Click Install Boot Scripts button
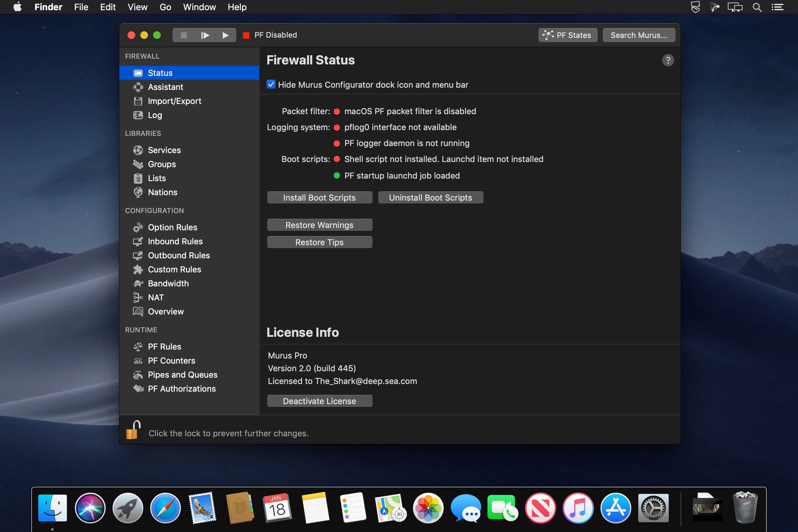The height and width of the screenshot is (532, 798). point(320,197)
